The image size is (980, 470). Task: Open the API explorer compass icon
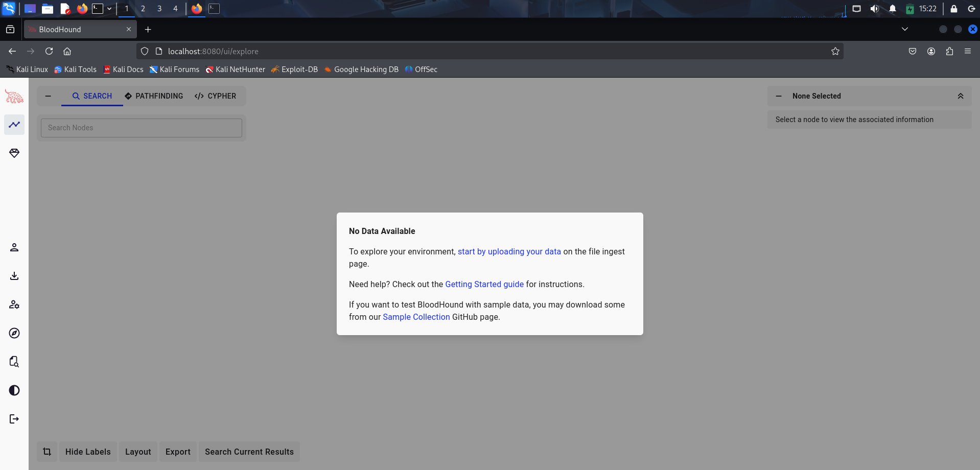14,333
